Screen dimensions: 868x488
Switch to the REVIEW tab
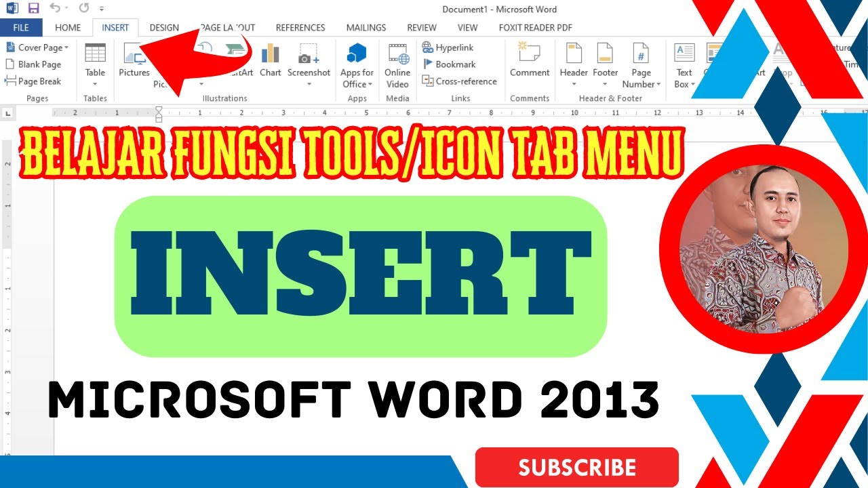pos(422,28)
